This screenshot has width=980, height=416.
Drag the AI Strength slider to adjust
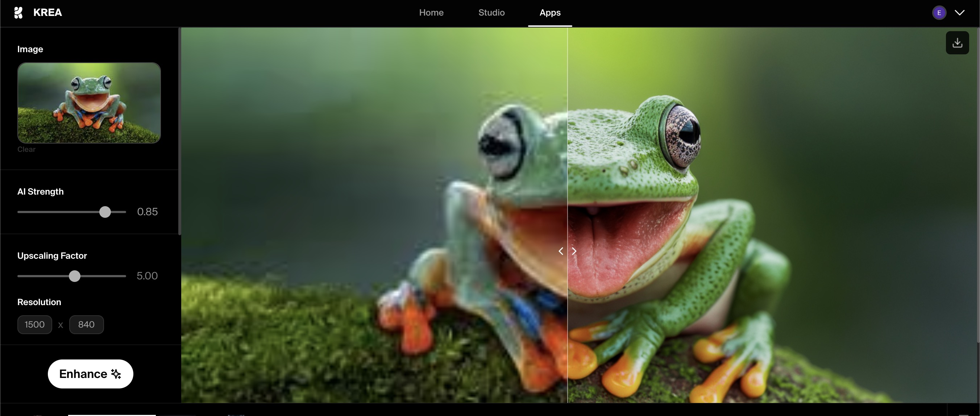click(104, 211)
